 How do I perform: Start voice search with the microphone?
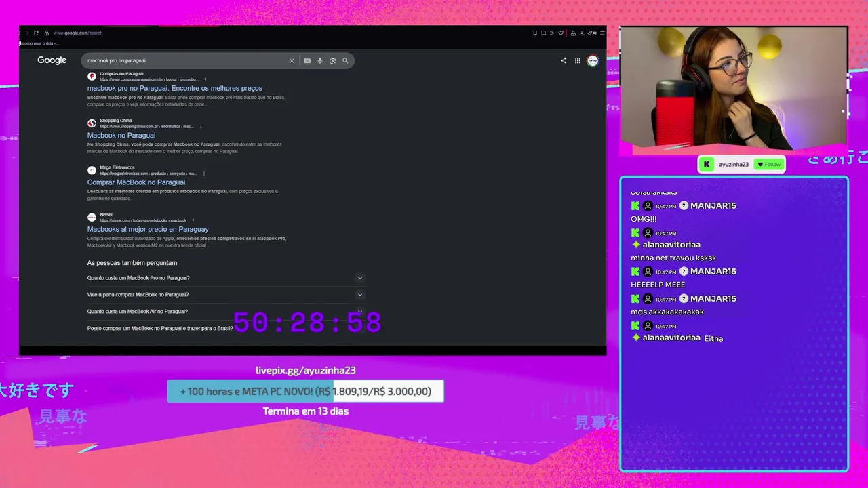coord(320,60)
